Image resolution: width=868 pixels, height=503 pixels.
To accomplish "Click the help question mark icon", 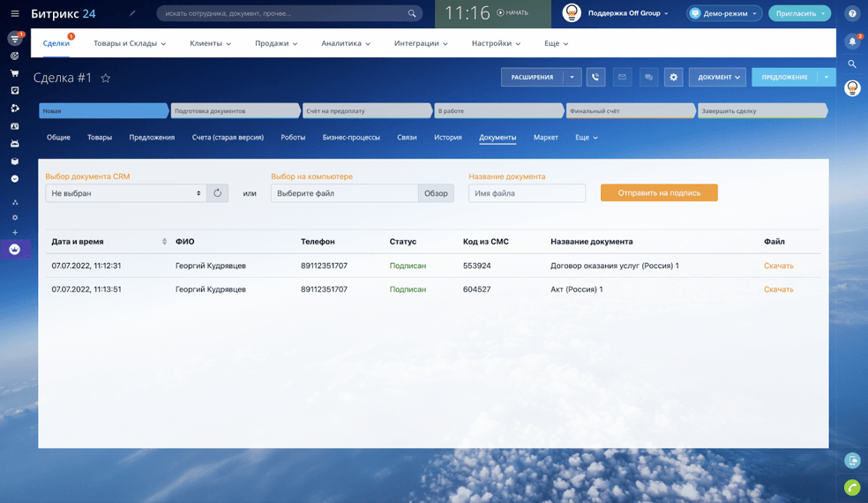I will coord(852,13).
